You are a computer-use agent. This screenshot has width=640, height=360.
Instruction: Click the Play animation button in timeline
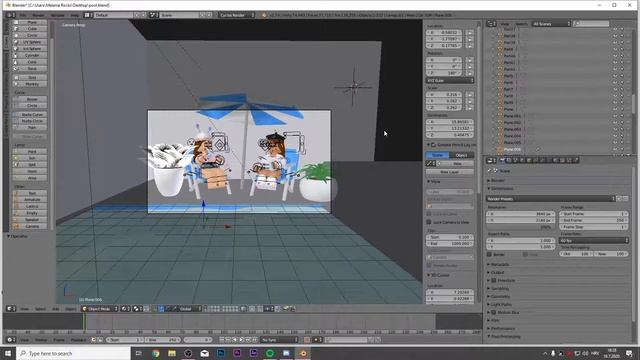(x=241, y=340)
